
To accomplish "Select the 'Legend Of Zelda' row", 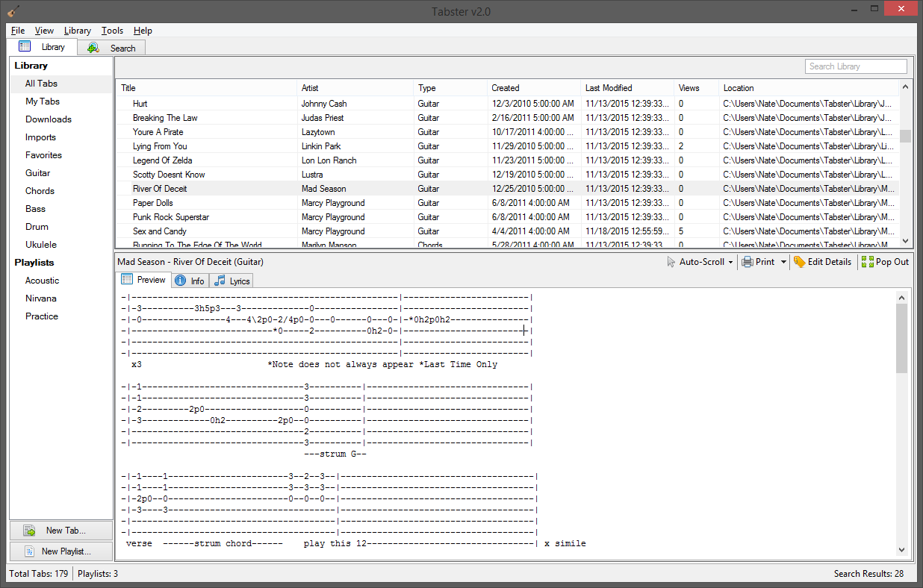I will [508, 160].
